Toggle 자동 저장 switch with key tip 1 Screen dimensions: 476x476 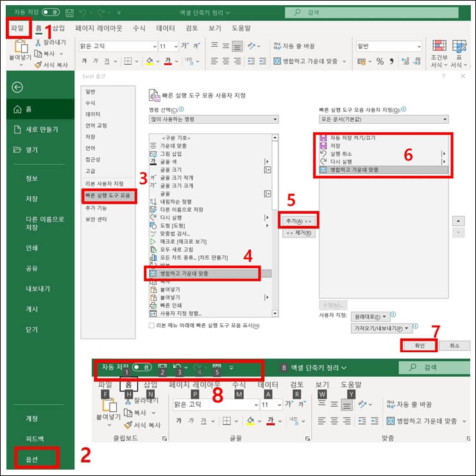pos(142,367)
